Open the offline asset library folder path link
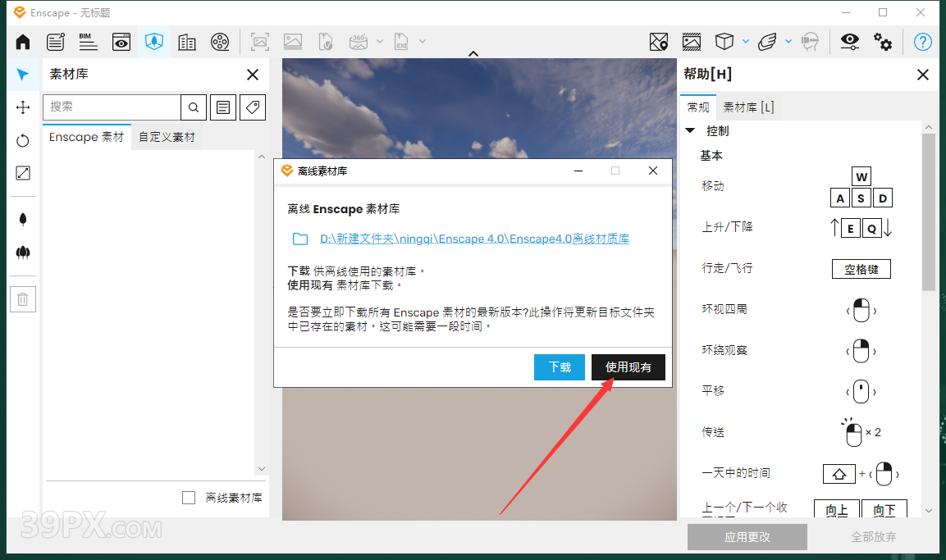The height and width of the screenshot is (560, 946). pyautogui.click(x=474, y=239)
